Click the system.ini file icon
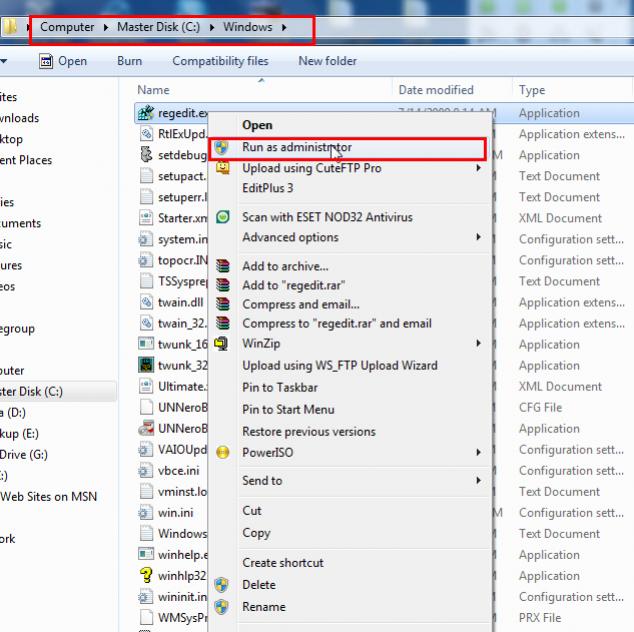Viewport: 634px width, 632px height. point(146,239)
